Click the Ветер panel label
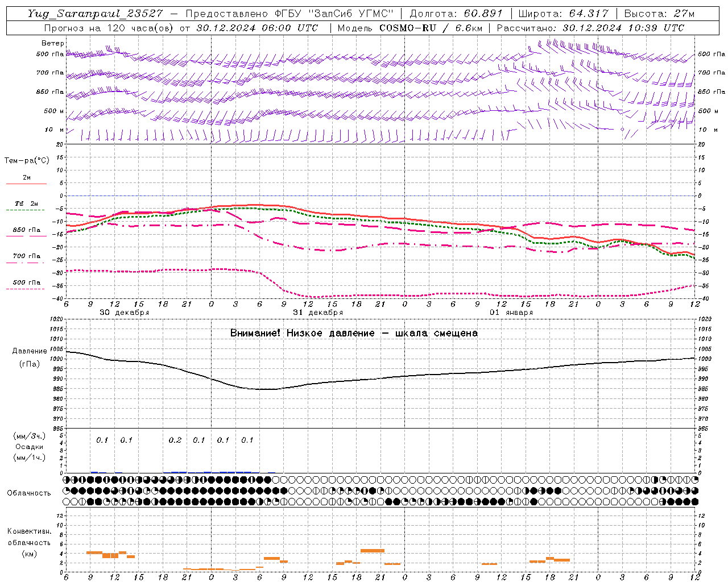Screen dimensions: 728x582 click(53, 43)
